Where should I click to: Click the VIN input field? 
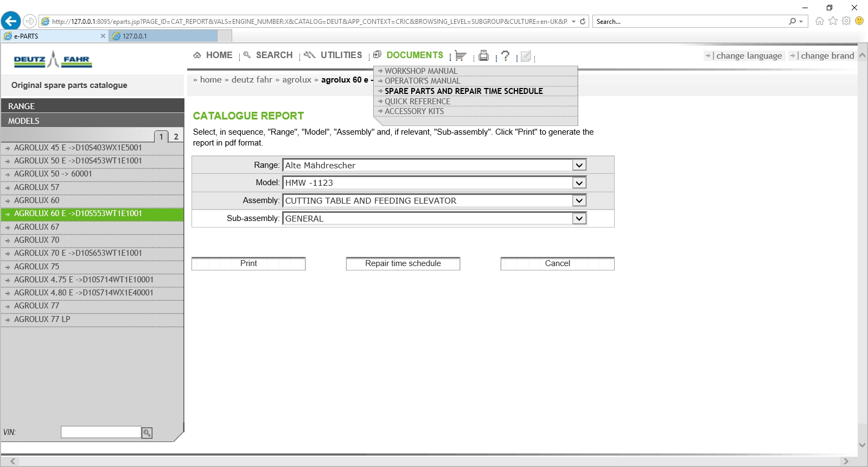(101, 432)
